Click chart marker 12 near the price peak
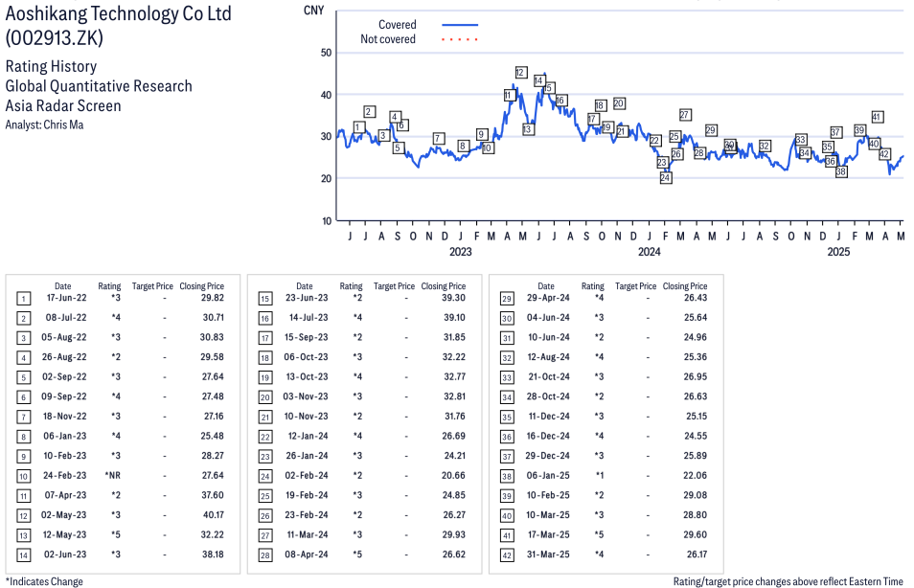 [x=521, y=72]
